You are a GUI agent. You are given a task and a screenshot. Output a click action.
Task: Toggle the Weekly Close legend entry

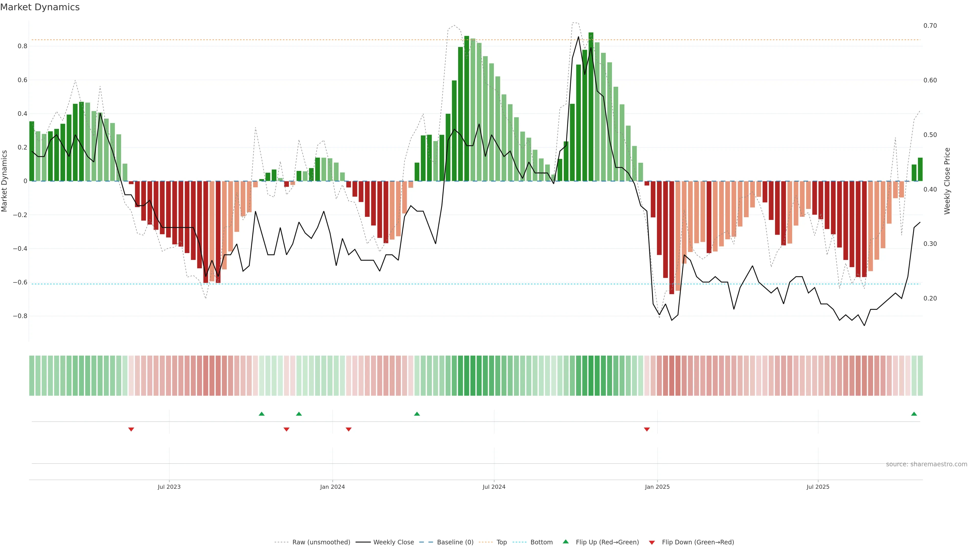(x=393, y=542)
